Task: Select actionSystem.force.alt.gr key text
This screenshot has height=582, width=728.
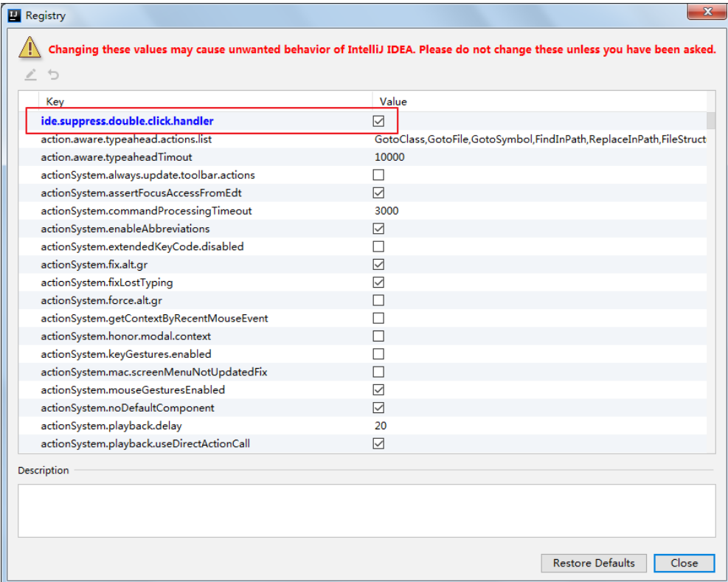Action: tap(101, 300)
